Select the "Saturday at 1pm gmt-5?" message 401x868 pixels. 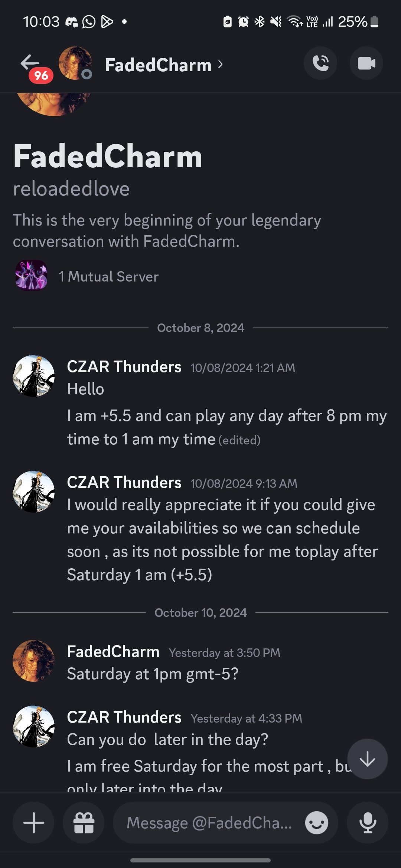[x=153, y=674]
